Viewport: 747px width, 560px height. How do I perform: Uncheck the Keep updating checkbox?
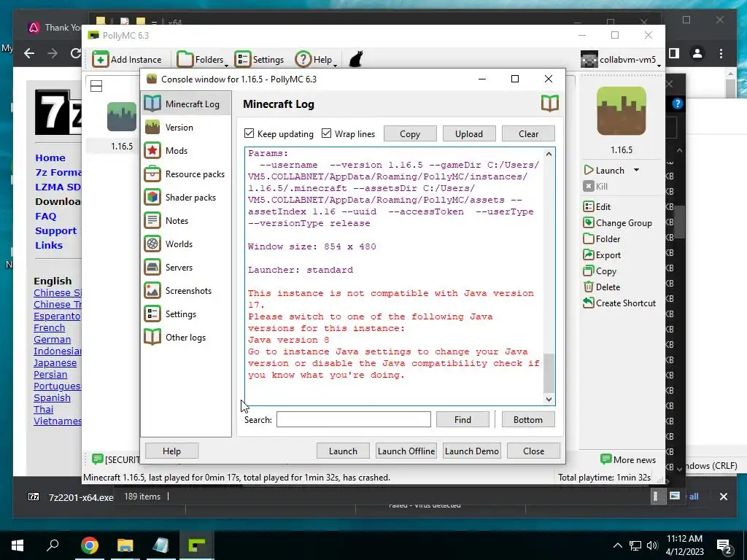[x=249, y=133]
